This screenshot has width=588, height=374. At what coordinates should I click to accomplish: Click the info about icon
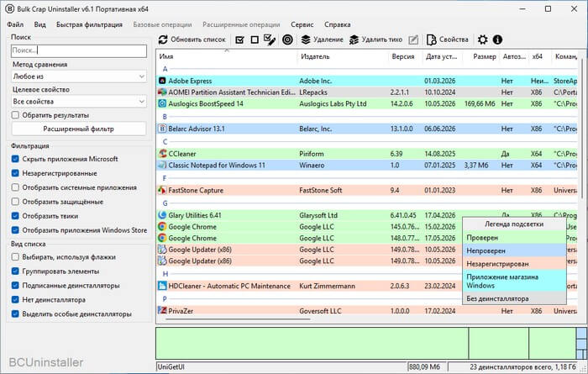[x=497, y=40]
